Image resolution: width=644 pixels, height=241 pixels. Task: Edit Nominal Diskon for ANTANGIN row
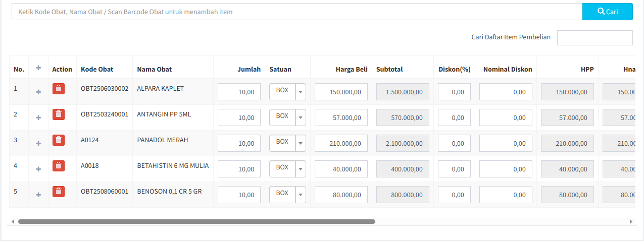click(506, 117)
